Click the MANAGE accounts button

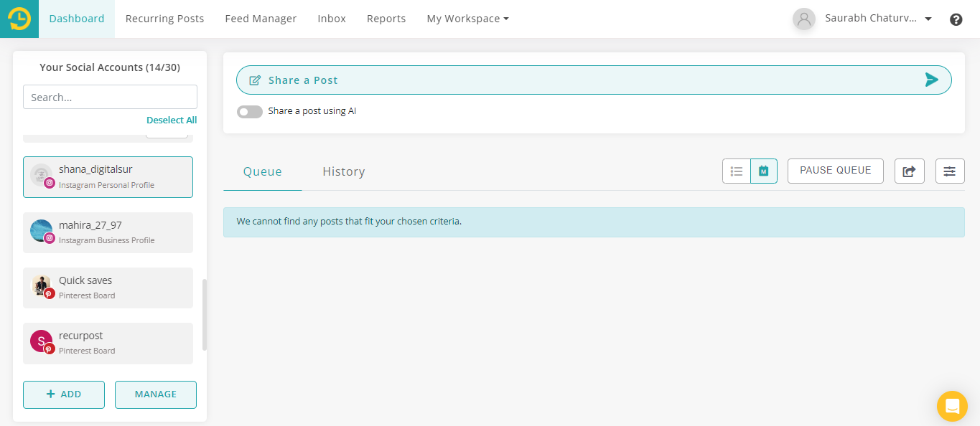point(156,394)
